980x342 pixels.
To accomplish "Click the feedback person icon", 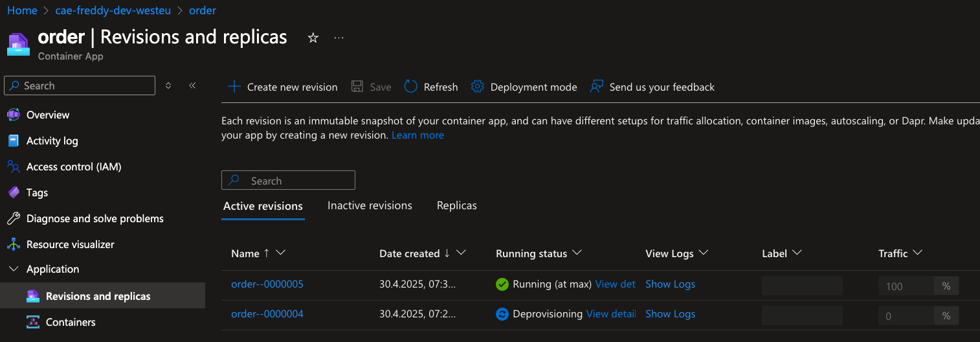I will tap(597, 87).
